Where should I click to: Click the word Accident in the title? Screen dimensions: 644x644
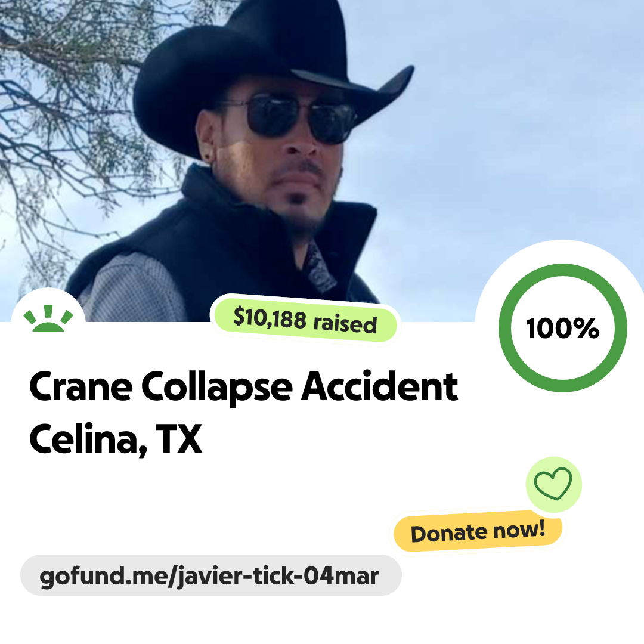pyautogui.click(x=380, y=386)
